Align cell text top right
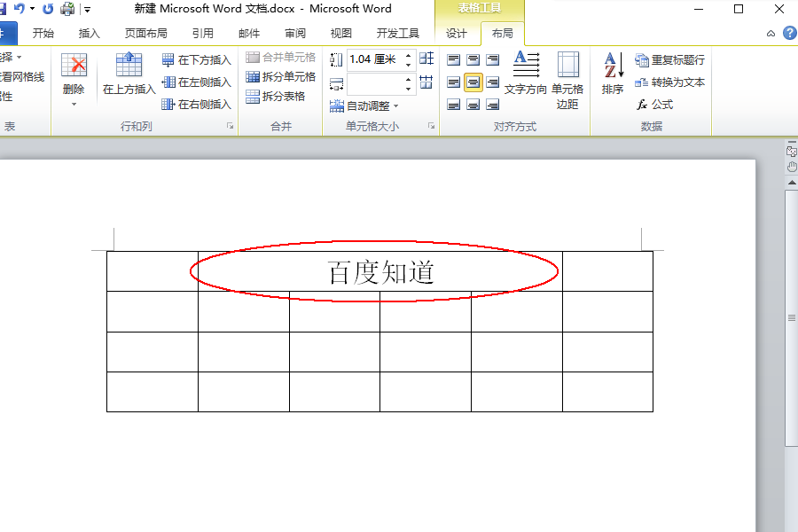The height and width of the screenshot is (532, 798). click(493, 60)
